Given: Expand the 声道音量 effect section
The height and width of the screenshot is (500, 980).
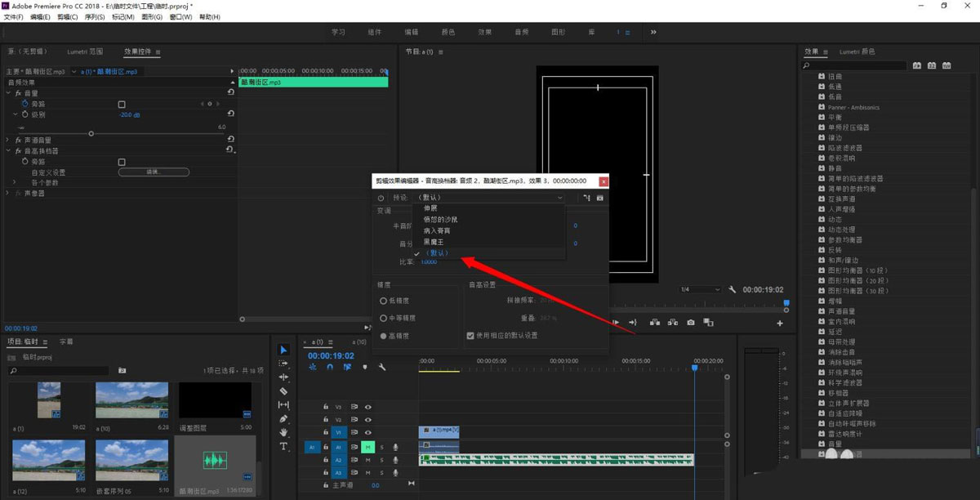Looking at the screenshot, I should click(x=9, y=140).
